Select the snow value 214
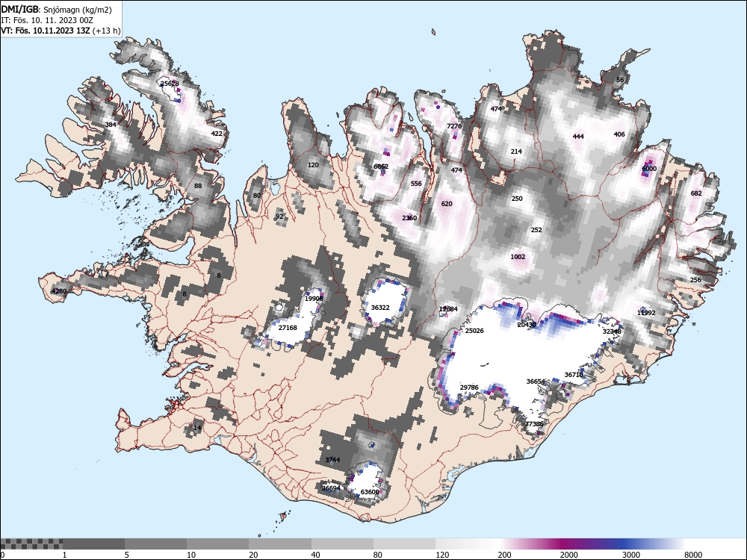 tap(516, 152)
